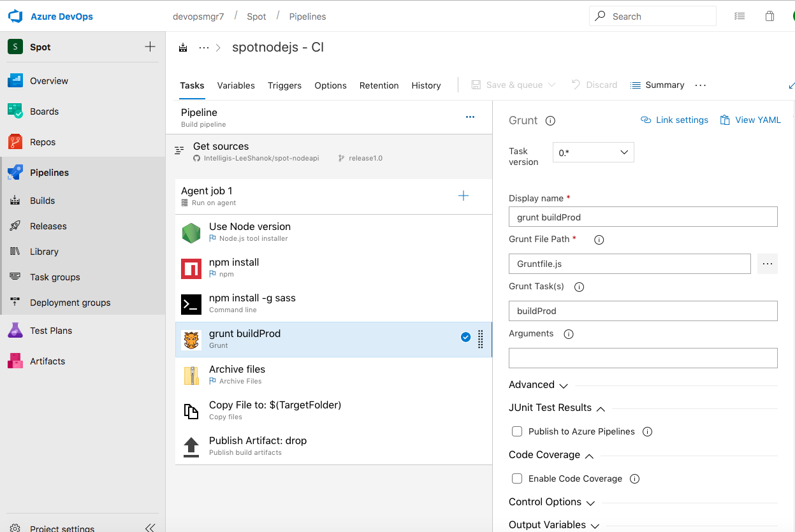
Task: Click the Display name field
Action: [643, 217]
